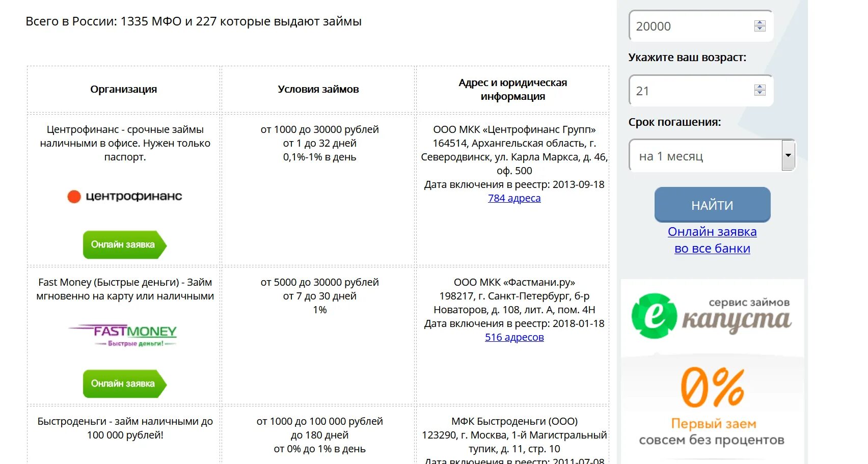Click 'Первый заем совсем без процентов' banner text
This screenshot has width=868, height=464.
pyautogui.click(x=712, y=432)
